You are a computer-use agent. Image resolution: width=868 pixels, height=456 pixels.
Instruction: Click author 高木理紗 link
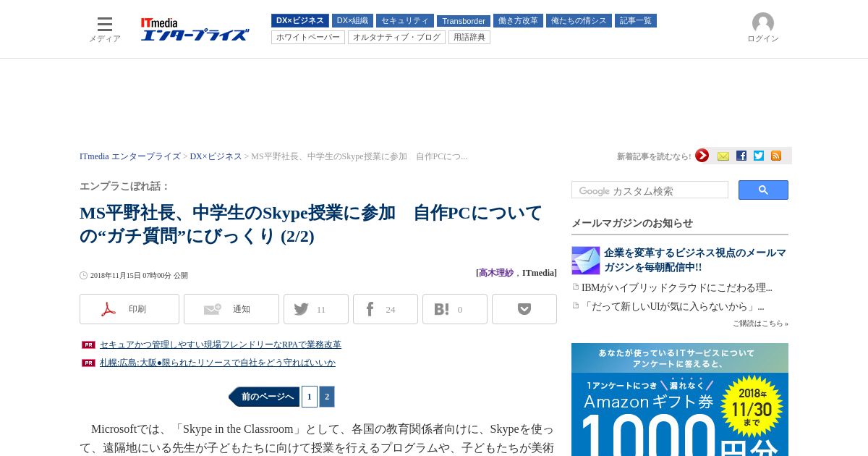point(496,273)
